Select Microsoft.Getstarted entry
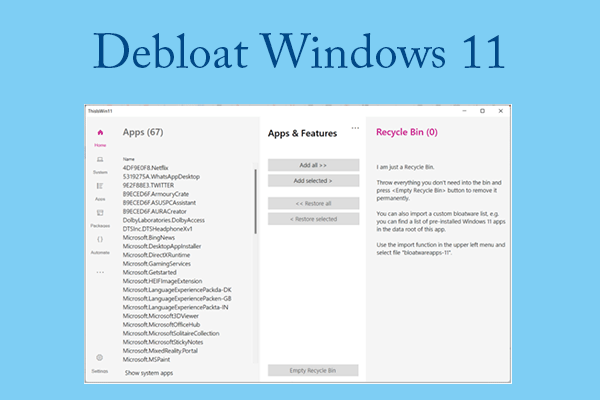Screen dimensions: 600x400 click(150, 272)
